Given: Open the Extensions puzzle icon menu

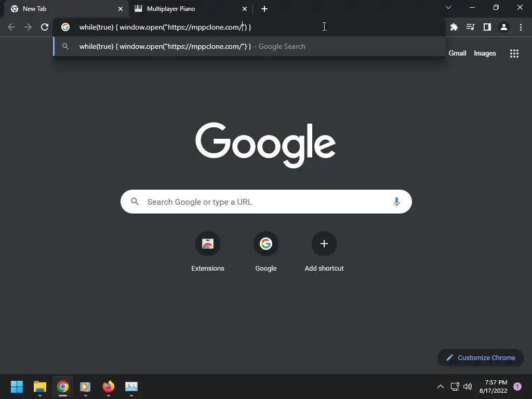Looking at the screenshot, I should pyautogui.click(x=454, y=27).
